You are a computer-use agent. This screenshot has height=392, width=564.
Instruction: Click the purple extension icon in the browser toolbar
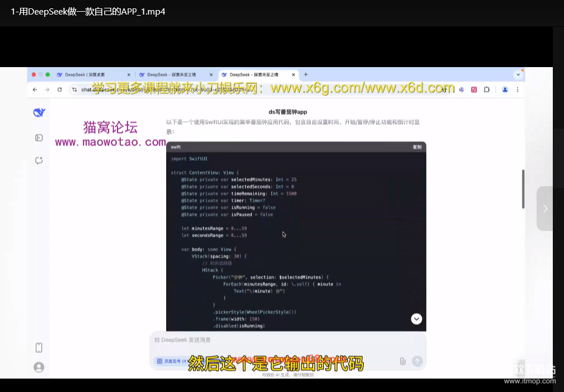(462, 89)
